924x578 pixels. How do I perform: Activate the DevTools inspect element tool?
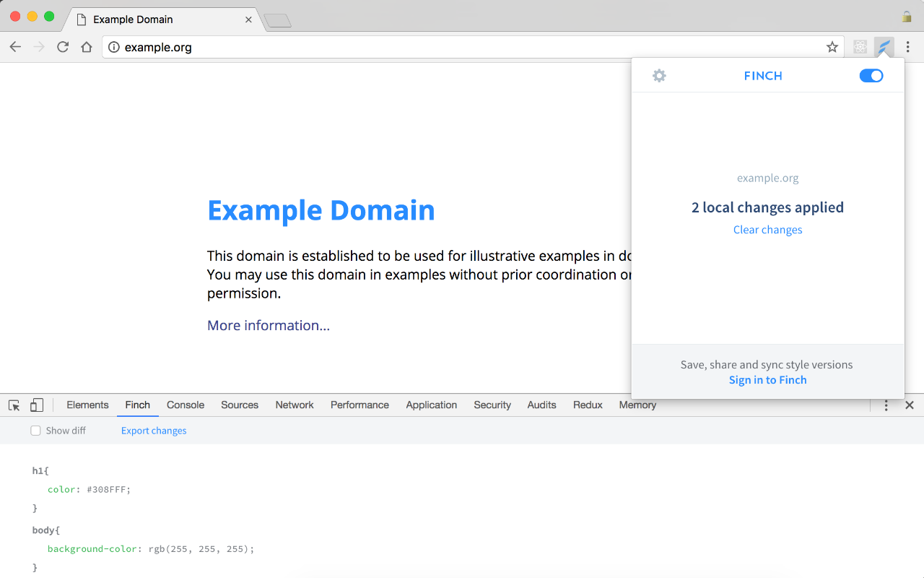(14, 405)
